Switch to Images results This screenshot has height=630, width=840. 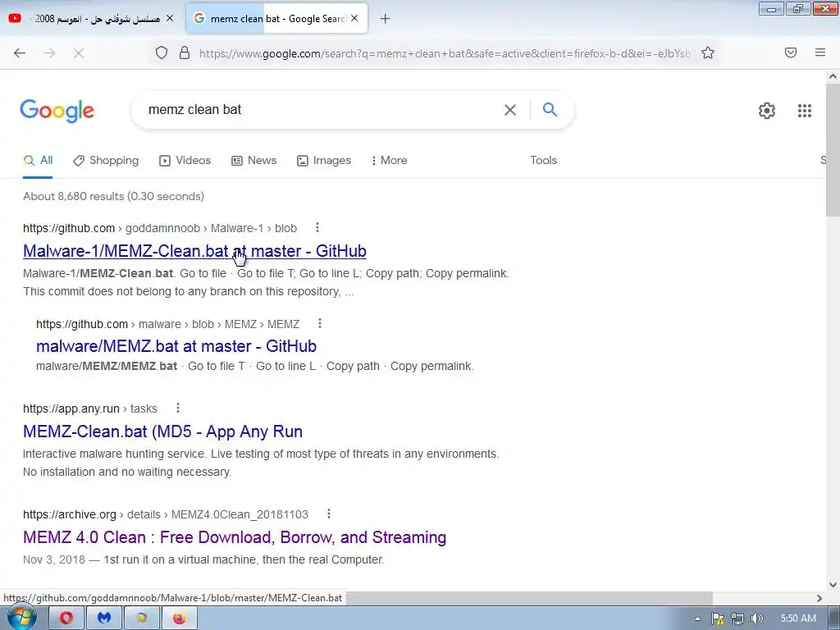[x=324, y=160]
